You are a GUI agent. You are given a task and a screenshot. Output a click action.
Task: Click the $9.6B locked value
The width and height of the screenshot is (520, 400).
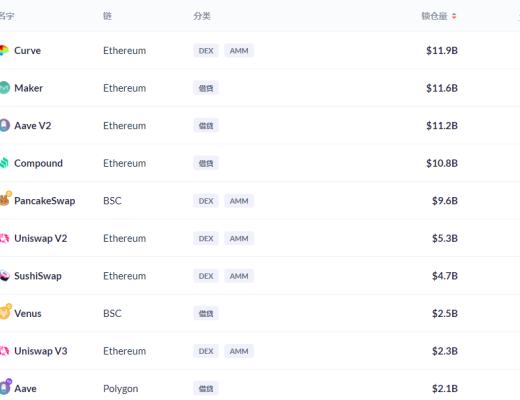click(x=445, y=201)
